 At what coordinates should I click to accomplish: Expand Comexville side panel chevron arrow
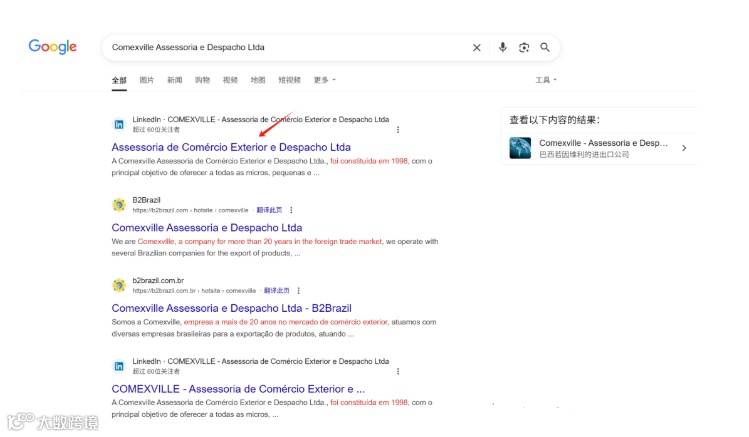684,148
